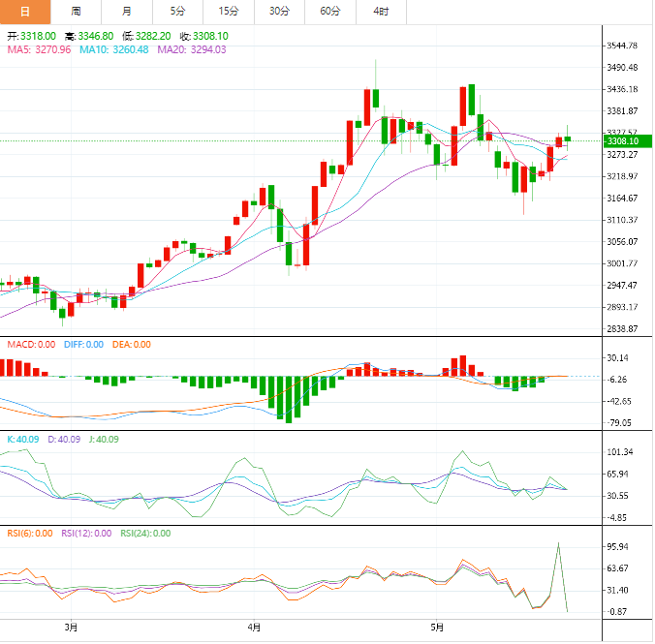Click the RSI(6) indicator label
The image size is (655, 644).
point(30,533)
